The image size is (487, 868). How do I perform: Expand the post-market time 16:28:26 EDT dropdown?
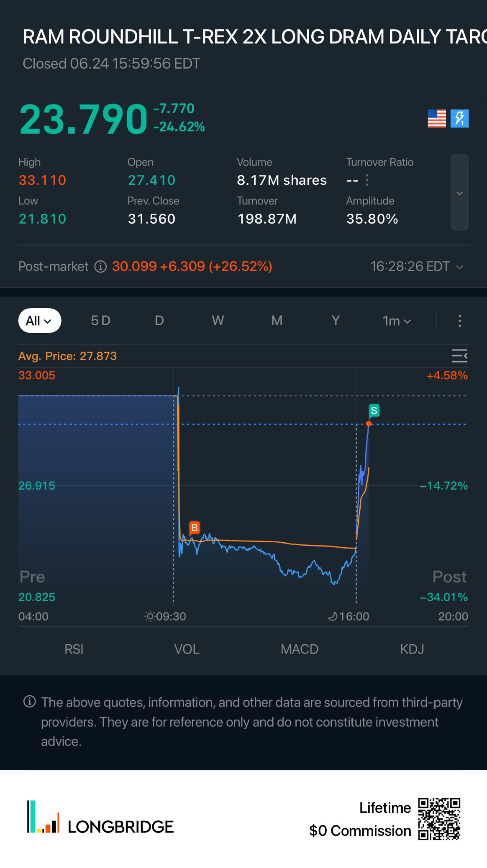click(417, 266)
